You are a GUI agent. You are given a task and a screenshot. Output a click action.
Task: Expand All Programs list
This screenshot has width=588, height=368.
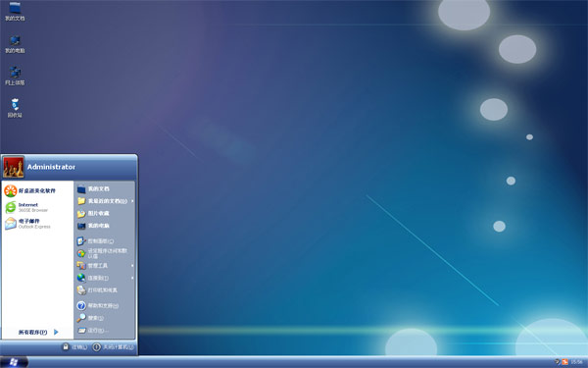[x=38, y=332]
